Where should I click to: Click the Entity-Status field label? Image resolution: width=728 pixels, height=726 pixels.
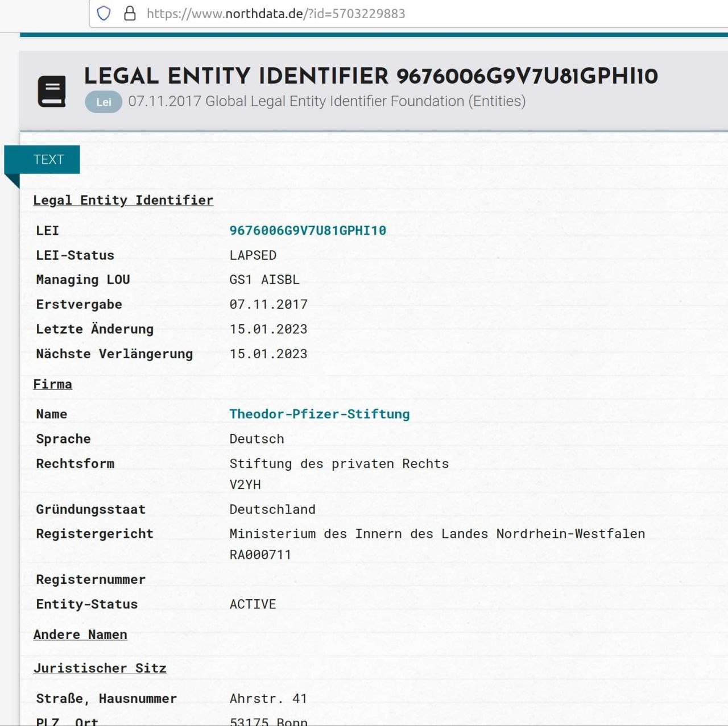click(x=87, y=604)
